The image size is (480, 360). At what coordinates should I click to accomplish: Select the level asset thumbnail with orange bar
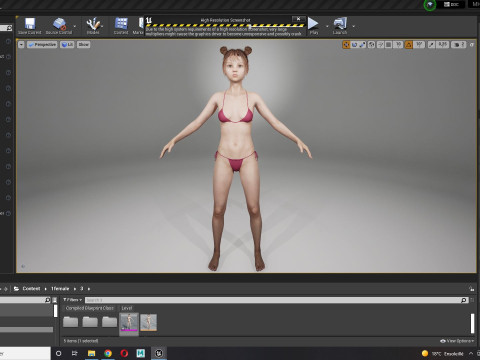(148, 323)
